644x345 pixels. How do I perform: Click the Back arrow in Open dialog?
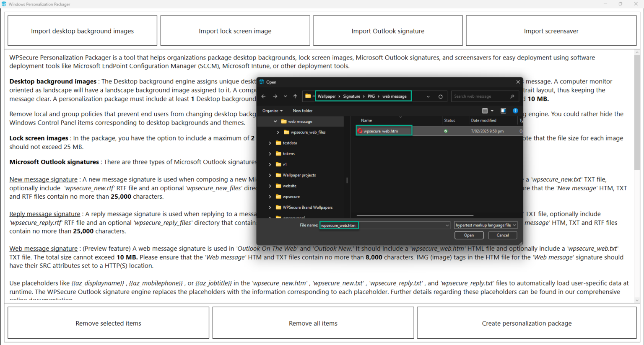[263, 96]
